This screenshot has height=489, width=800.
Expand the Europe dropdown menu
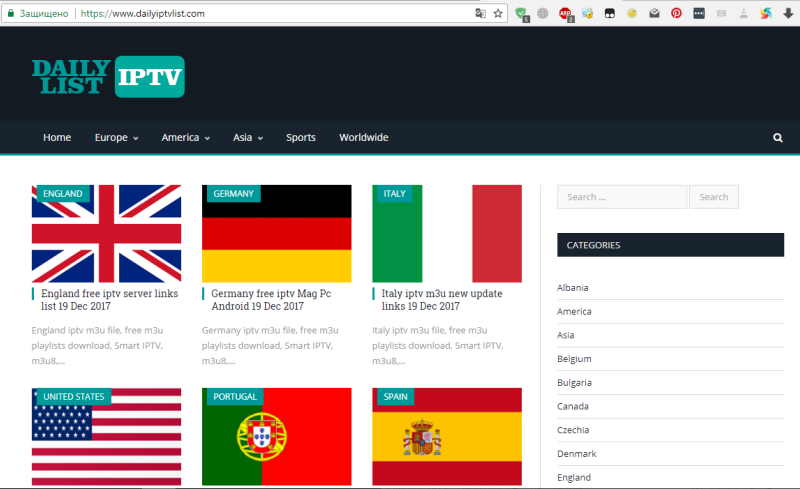[116, 137]
